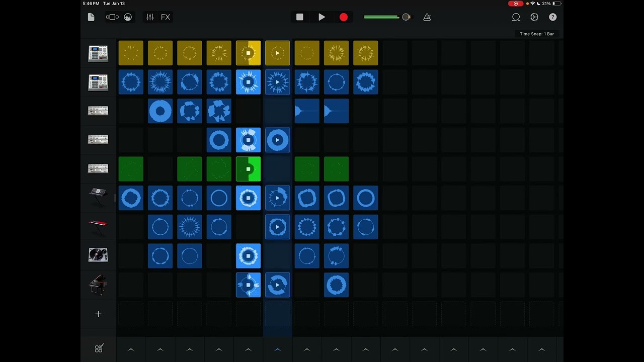The height and width of the screenshot is (362, 644).
Task: Stop playing cell in fourth-row synth column five
Action: pos(249,140)
